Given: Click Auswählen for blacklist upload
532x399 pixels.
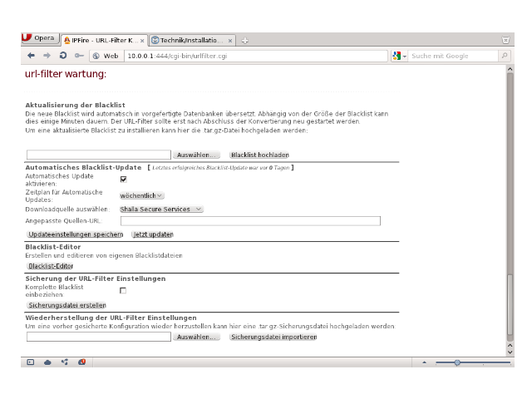Looking at the screenshot, I should pyautogui.click(x=196, y=155).
